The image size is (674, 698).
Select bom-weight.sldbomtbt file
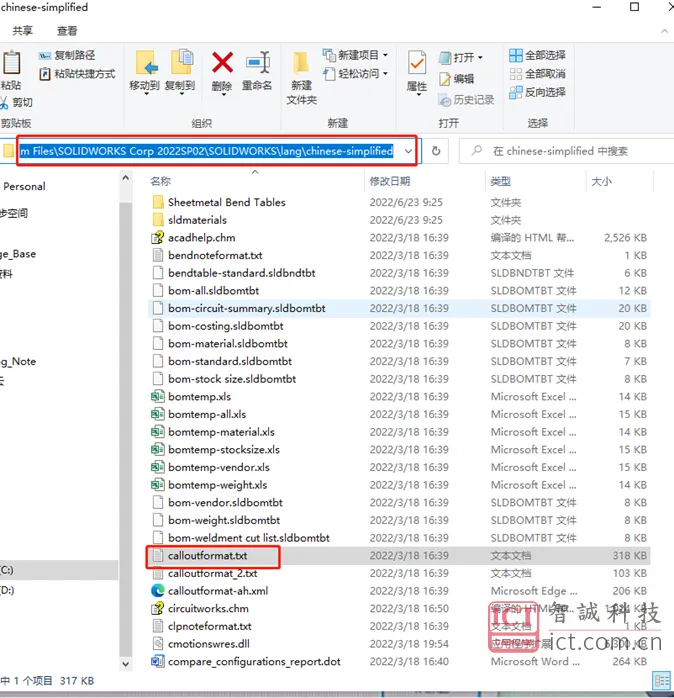(224, 520)
